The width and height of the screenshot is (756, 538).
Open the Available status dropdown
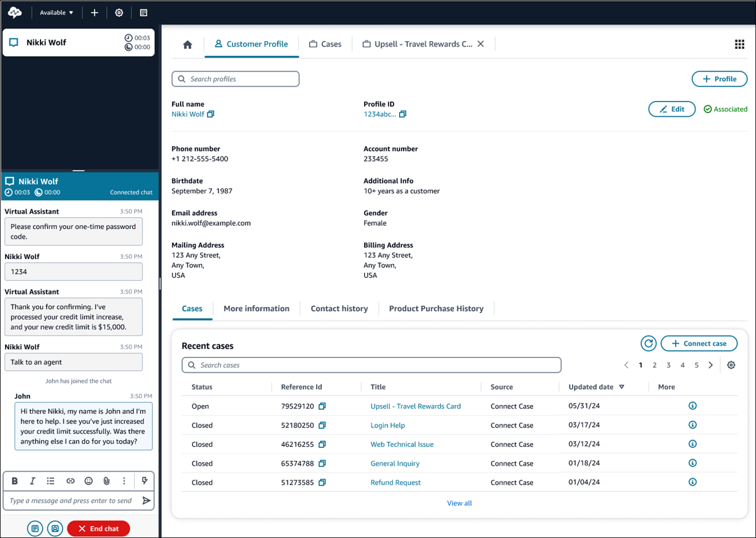[56, 12]
